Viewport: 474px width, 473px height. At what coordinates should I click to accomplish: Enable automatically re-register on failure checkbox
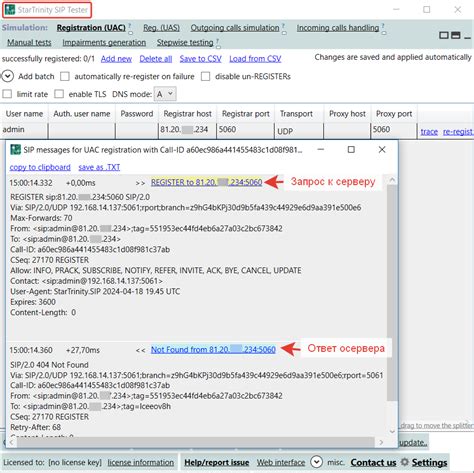[x=65, y=77]
